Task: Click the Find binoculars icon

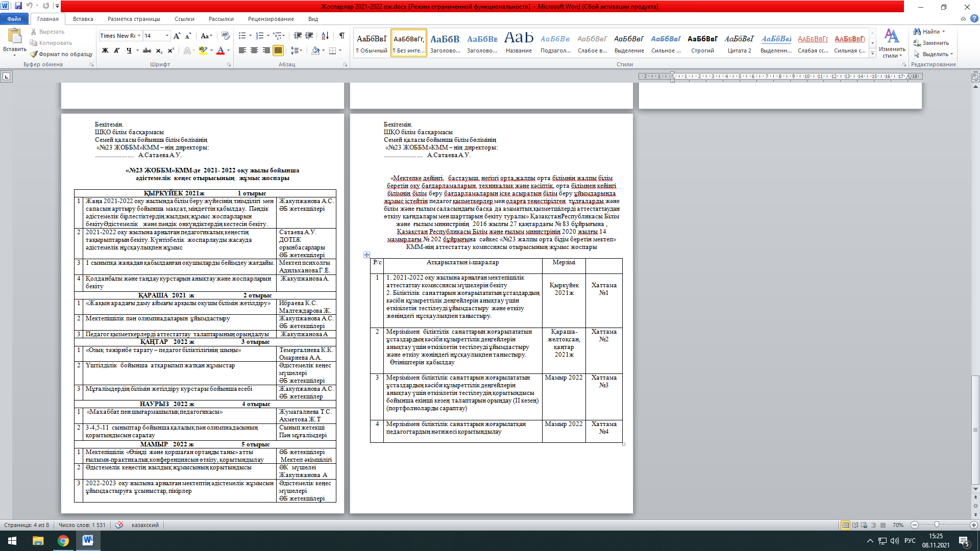Action: (917, 32)
